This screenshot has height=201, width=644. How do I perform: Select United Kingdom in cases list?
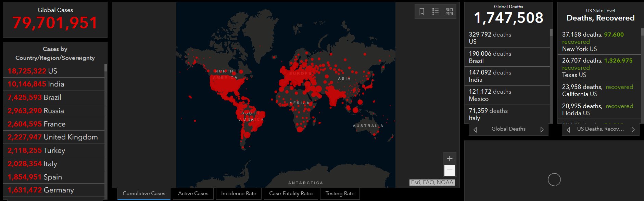tap(54, 137)
